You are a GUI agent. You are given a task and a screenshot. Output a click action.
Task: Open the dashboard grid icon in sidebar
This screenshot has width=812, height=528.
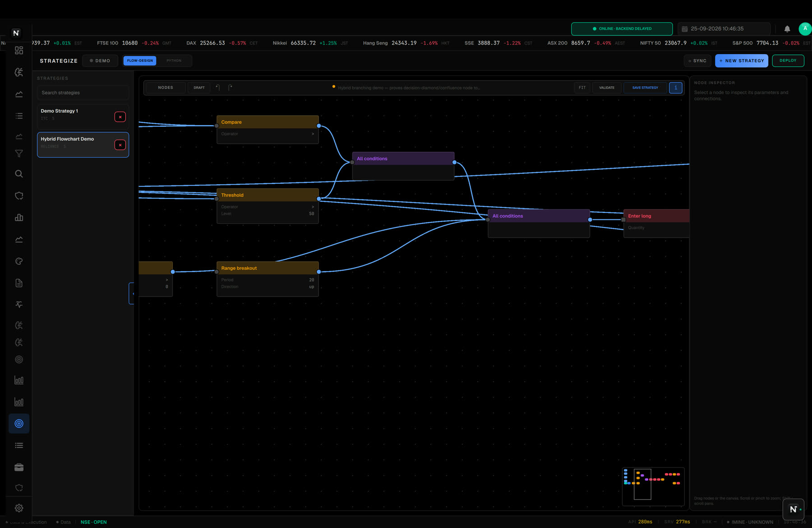[x=19, y=51]
